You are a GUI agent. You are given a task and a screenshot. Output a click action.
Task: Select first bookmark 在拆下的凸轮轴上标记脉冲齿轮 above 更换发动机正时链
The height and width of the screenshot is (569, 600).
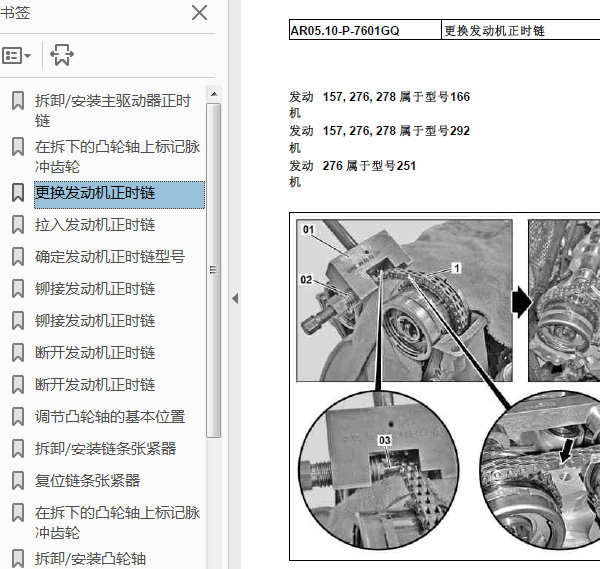pos(117,157)
